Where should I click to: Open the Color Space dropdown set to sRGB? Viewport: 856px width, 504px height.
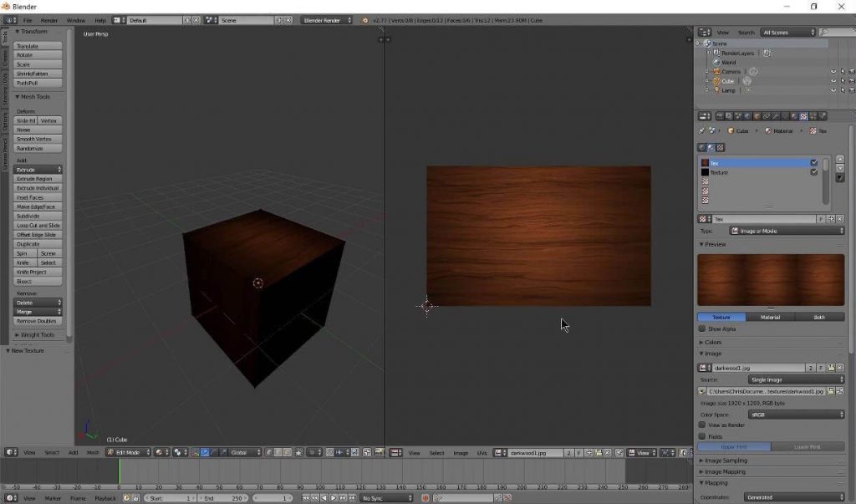(794, 414)
